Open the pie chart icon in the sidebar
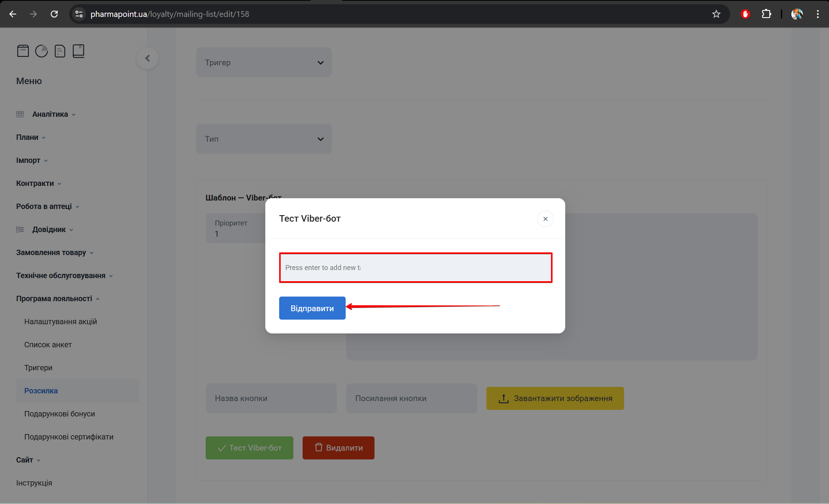 42,51
